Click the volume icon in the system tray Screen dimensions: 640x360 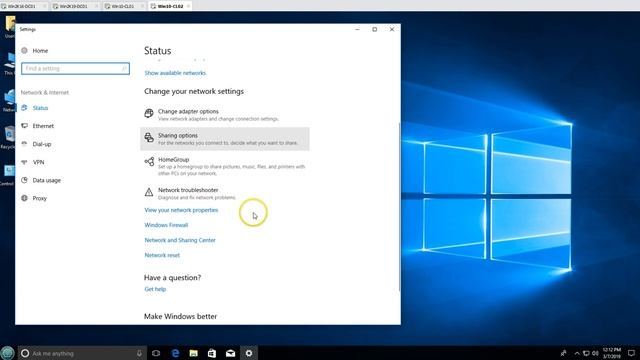595,353
